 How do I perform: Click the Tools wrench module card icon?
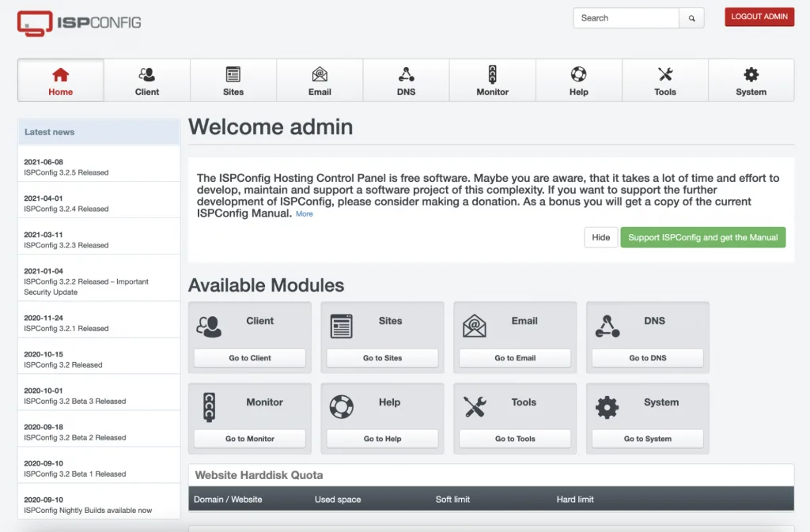pos(475,406)
